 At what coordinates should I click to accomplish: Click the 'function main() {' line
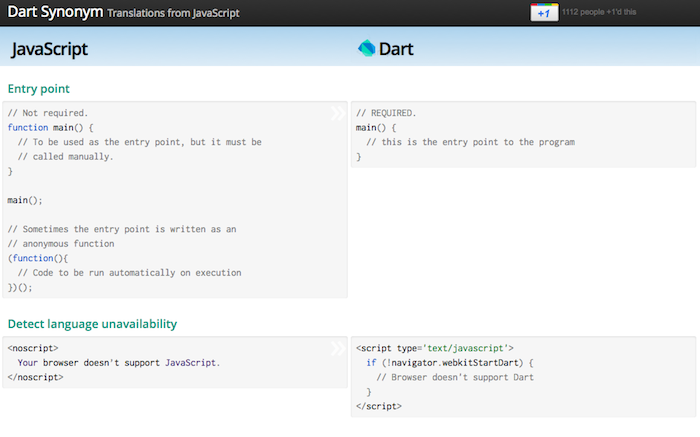coord(50,128)
